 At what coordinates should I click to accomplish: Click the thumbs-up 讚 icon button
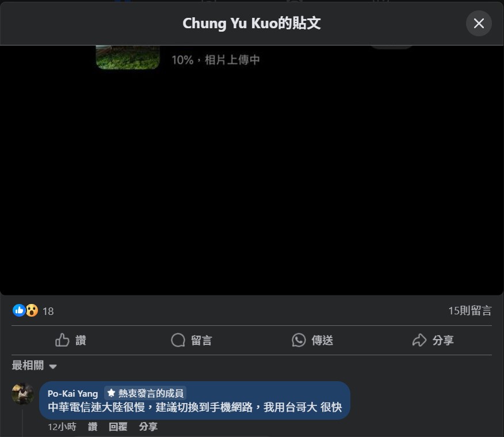62,340
